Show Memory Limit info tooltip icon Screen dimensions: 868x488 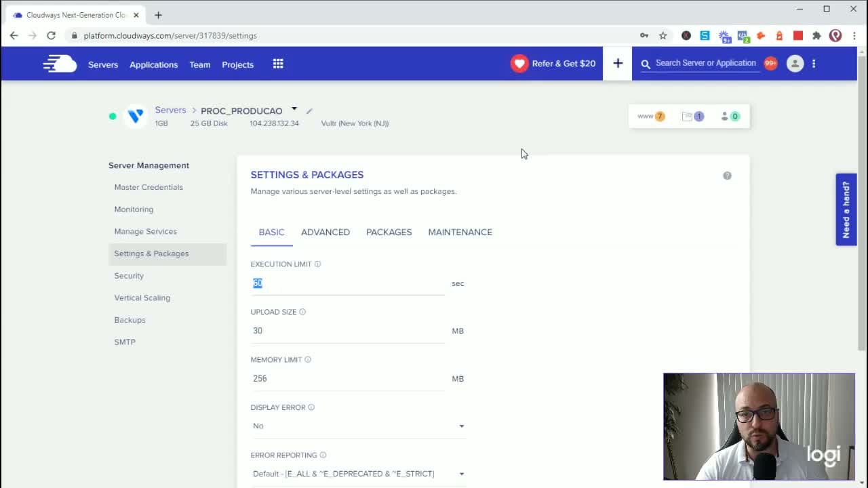[x=308, y=360]
